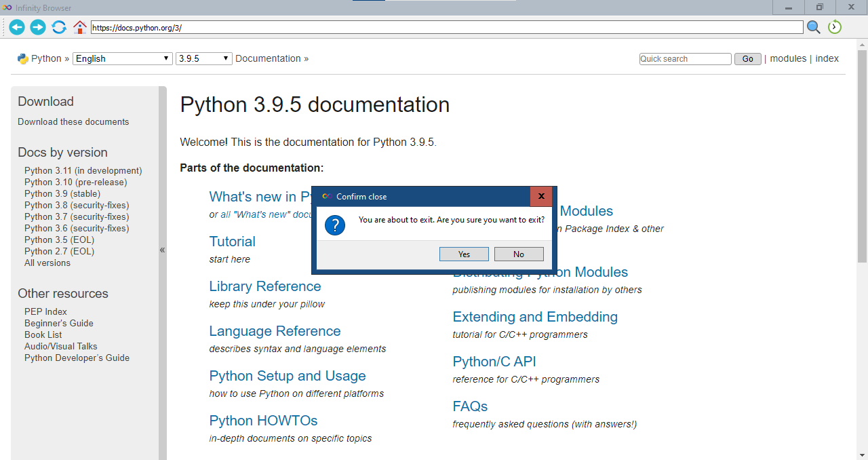The width and height of the screenshot is (868, 460).
Task: Click 'frequently asked questions (with answers!)' text
Action: pyautogui.click(x=545, y=424)
